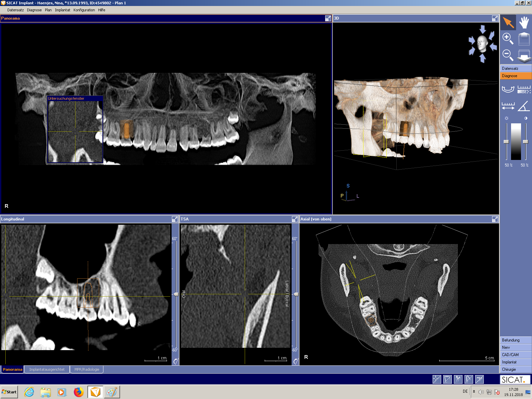Open the CAD/CAM section
This screenshot has height=399, width=532.
pos(516,355)
